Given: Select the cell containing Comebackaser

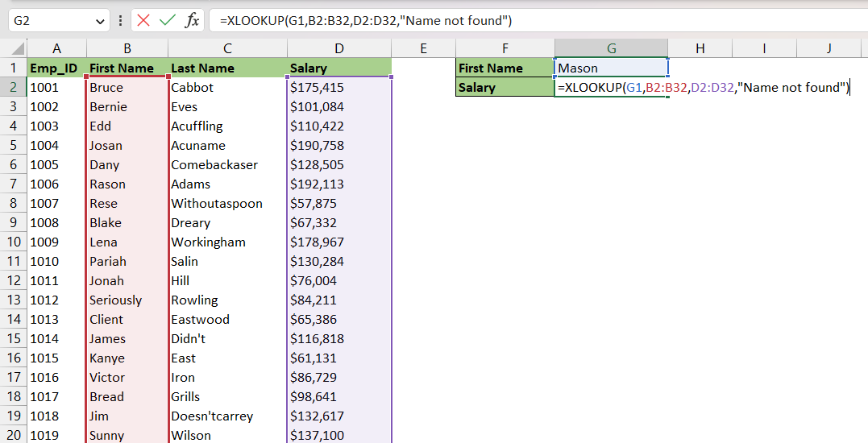Looking at the screenshot, I should [x=227, y=165].
